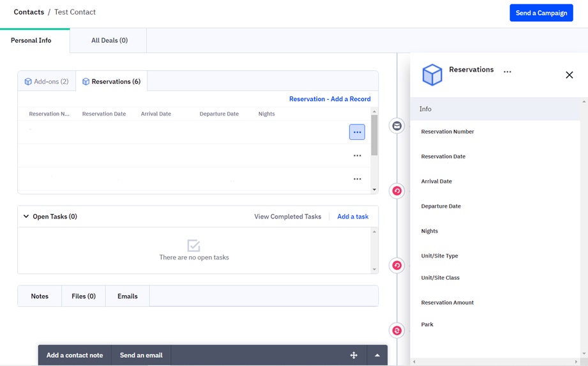Switch to the Emails tab
The height and width of the screenshot is (366, 588).
128,296
